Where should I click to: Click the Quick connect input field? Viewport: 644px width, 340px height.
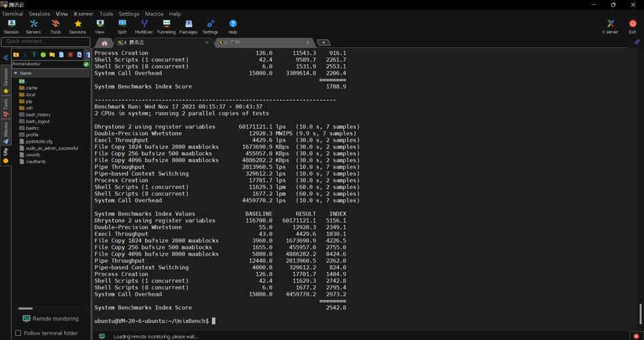[46, 41]
